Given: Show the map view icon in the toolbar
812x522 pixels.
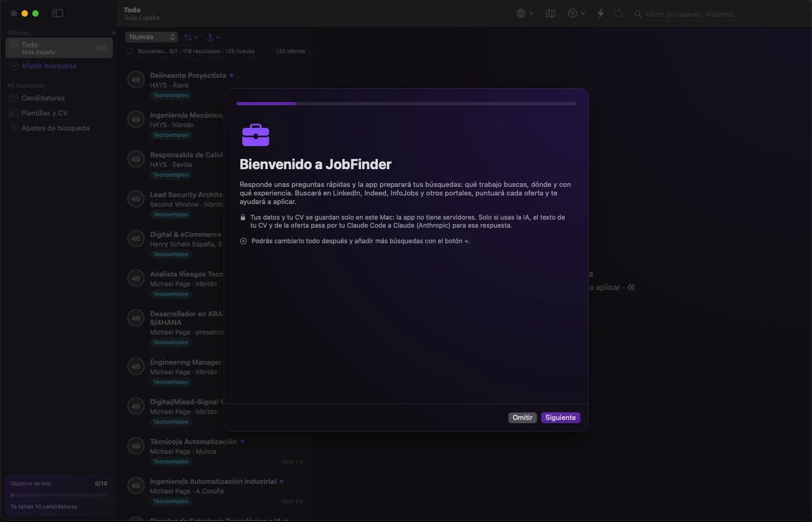Looking at the screenshot, I should point(550,13).
